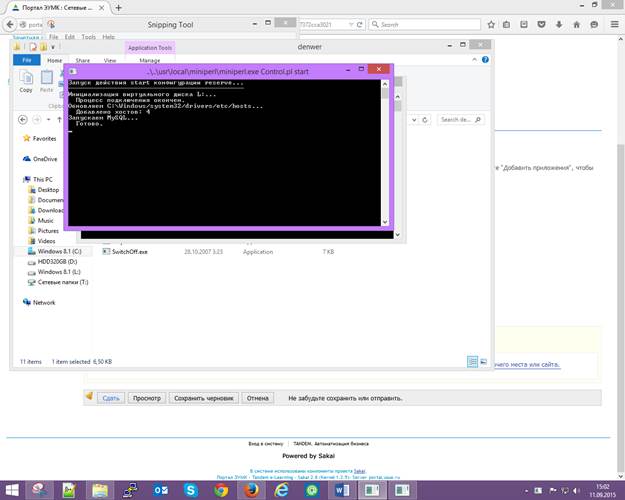Select the SwitchOff.exe file

[x=129, y=252]
